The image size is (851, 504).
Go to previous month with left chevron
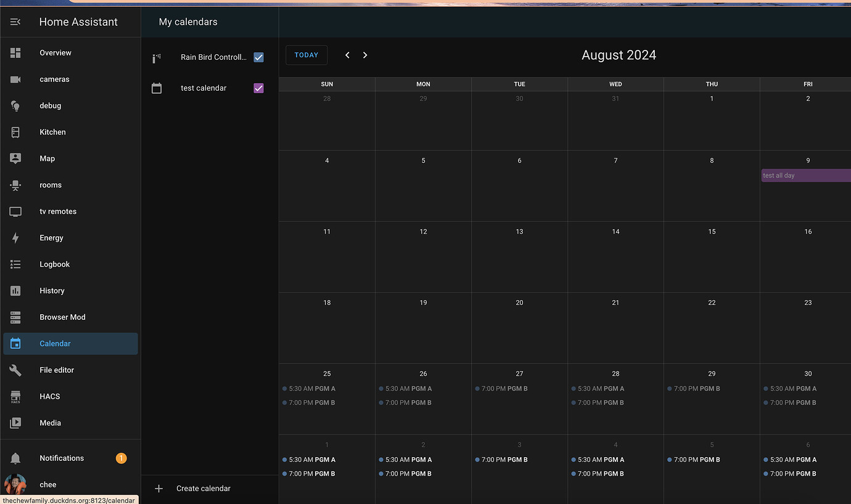347,55
